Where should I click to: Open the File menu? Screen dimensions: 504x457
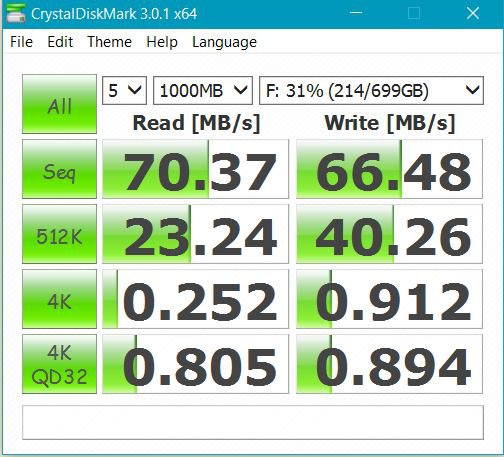[21, 42]
